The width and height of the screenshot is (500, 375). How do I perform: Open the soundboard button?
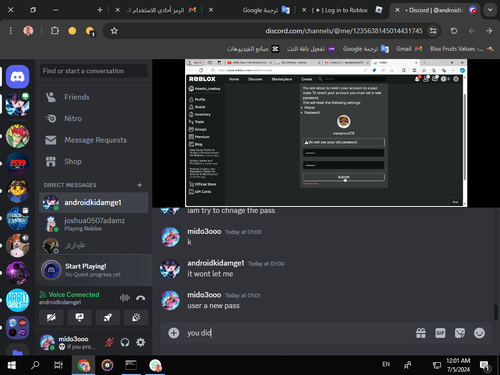136,317
